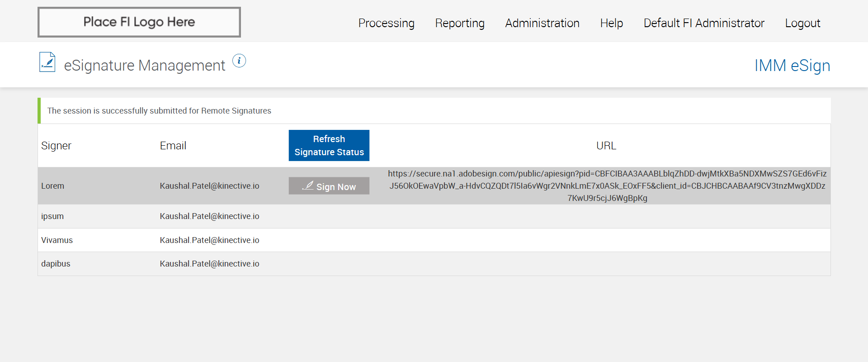Open Default FI Administrator user menu
Image resolution: width=868 pixels, height=362 pixels.
[x=703, y=23]
